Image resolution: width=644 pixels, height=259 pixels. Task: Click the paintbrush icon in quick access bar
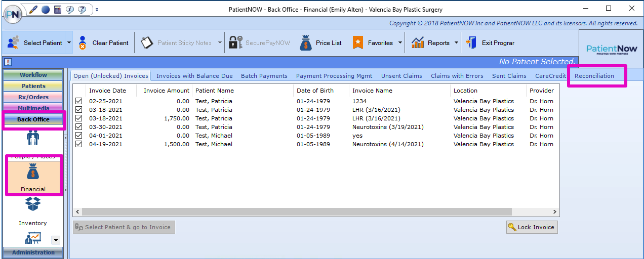coord(34,9)
